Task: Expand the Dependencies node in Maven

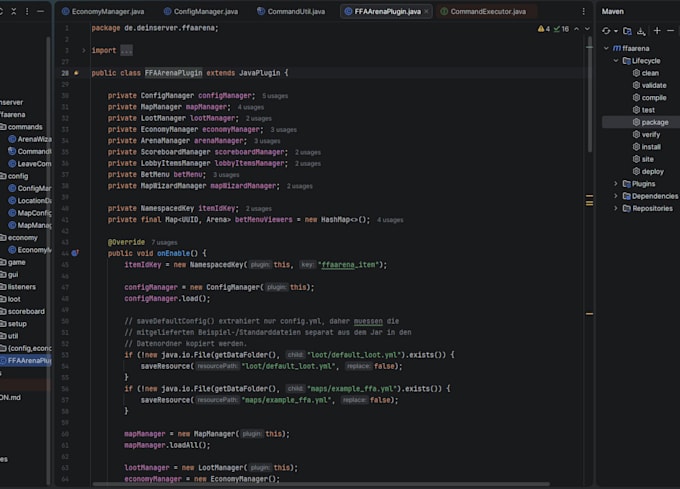Action: tap(615, 196)
